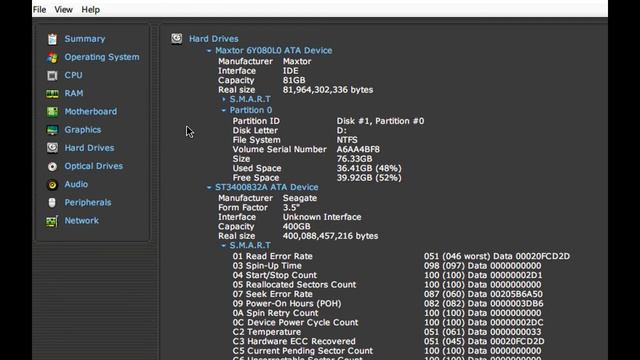Click the C2 Temperature row

[387, 332]
